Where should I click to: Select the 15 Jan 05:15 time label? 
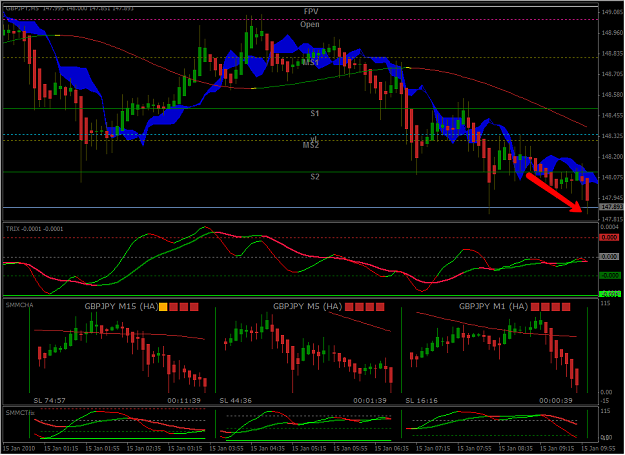click(309, 449)
